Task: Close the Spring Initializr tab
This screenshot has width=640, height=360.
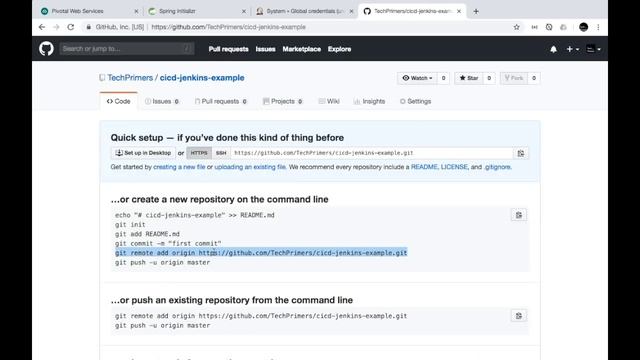Action: pyautogui.click(x=244, y=11)
